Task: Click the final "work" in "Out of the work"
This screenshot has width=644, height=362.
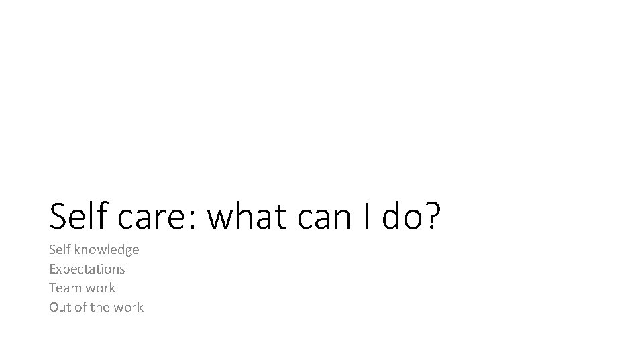Action: coord(128,308)
